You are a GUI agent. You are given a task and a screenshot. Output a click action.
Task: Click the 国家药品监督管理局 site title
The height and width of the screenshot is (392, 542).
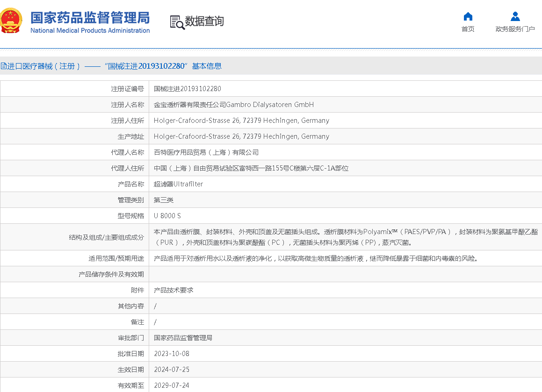coord(90,18)
